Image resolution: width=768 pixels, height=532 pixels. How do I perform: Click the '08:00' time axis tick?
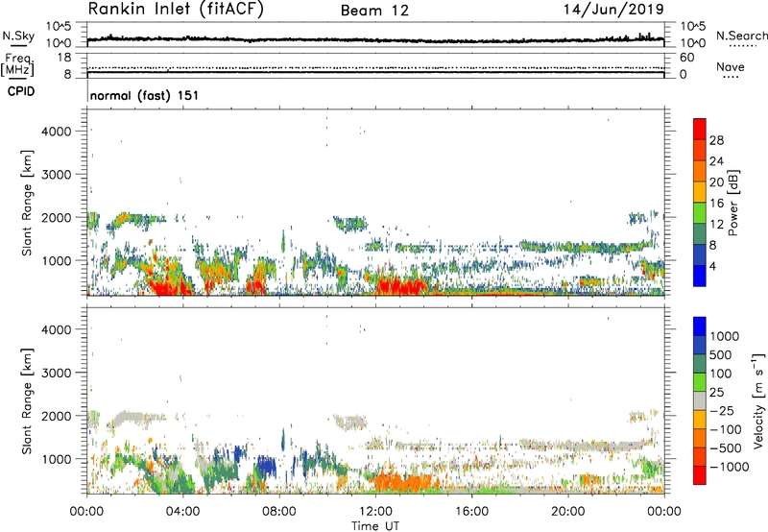[279, 512]
